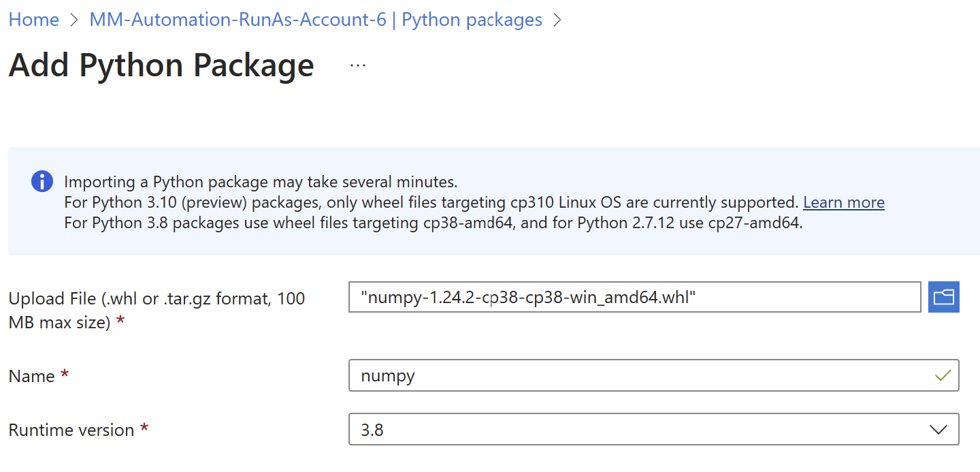Open the ellipsis more options menu
This screenshot has height=472, width=980.
[357, 65]
